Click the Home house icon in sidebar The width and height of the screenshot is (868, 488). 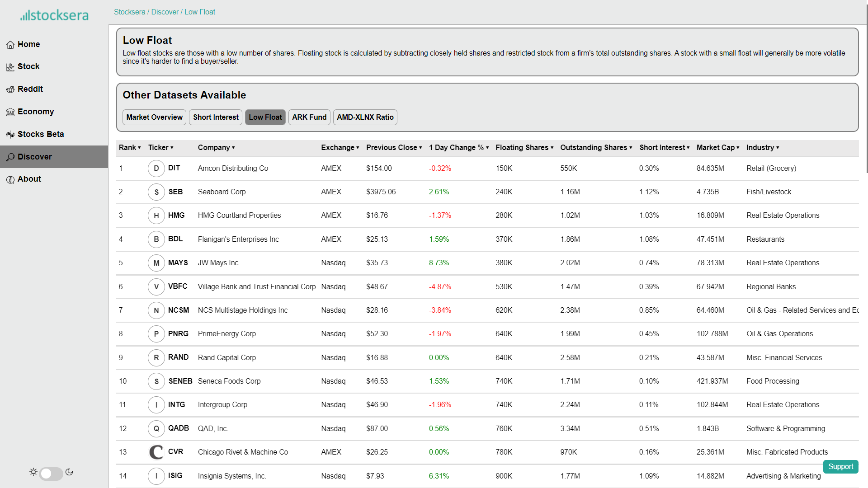pos(10,45)
